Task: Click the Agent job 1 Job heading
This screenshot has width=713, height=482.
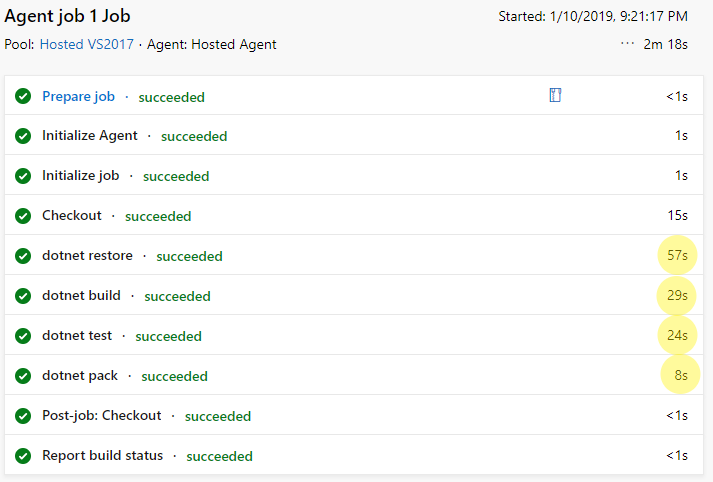Action: coord(67,16)
